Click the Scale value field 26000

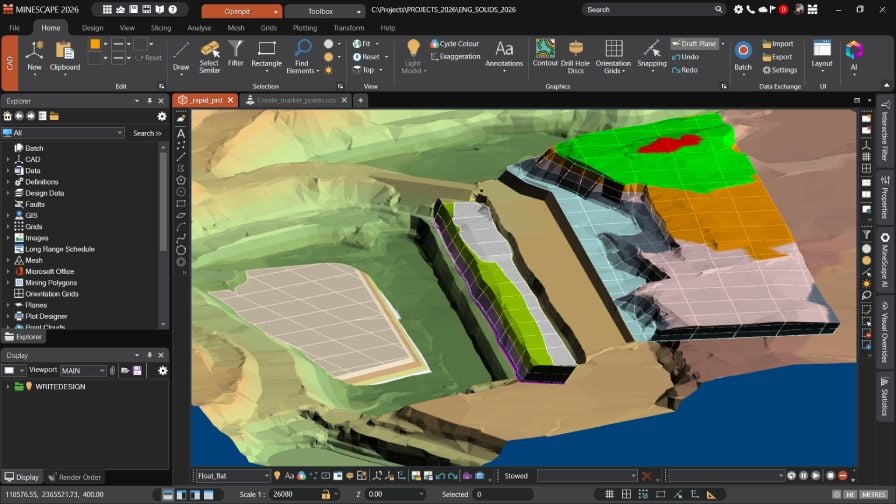pos(295,494)
